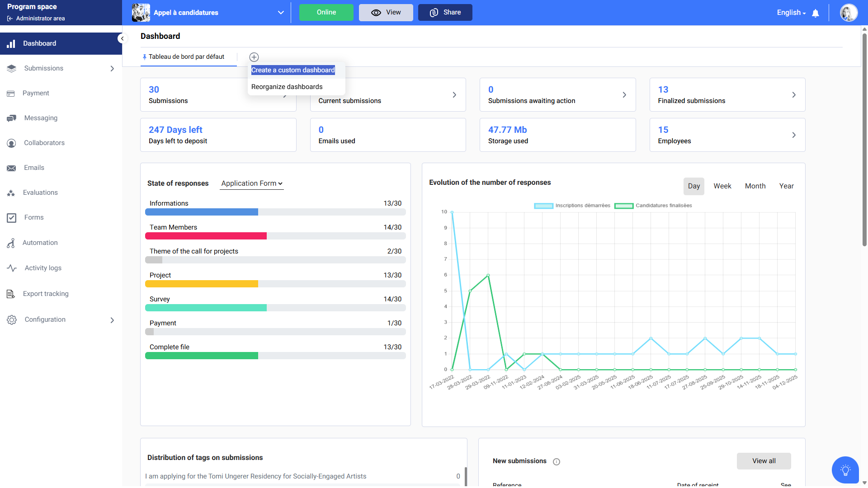Click the plus icon to add a dashboard
Image resolution: width=868 pixels, height=488 pixels.
[x=254, y=57]
